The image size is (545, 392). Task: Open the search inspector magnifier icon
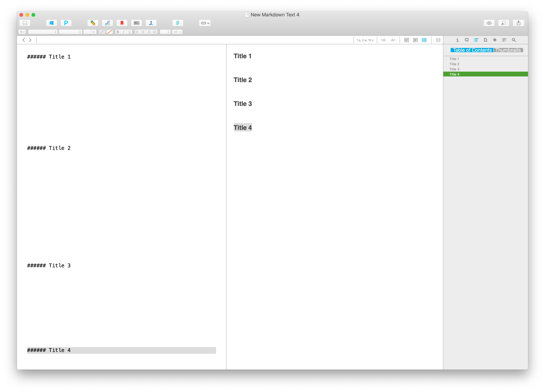(x=514, y=40)
